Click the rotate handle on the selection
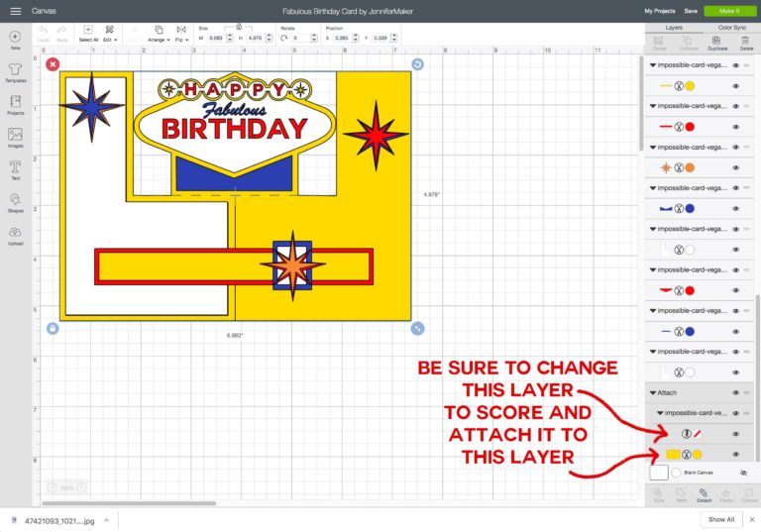This screenshot has width=761, height=532. 417,64
